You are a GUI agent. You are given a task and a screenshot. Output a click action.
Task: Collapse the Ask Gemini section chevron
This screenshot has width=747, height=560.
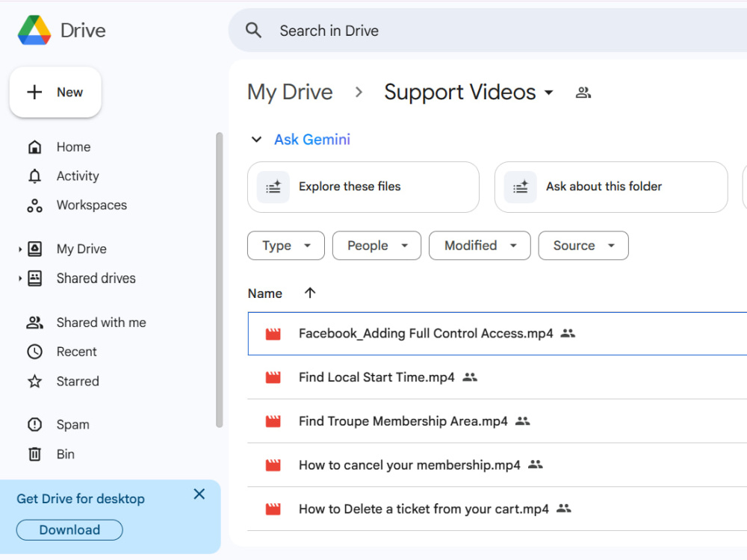[x=256, y=140]
